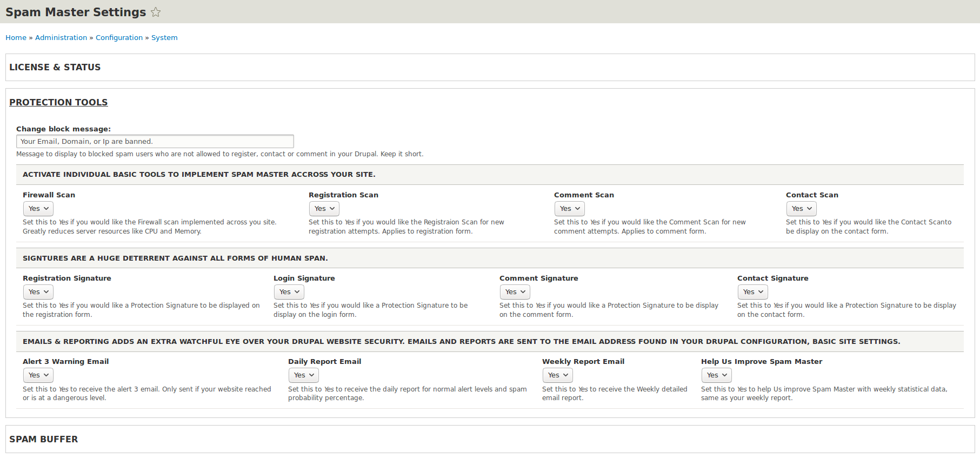Edit the Change block message field
Viewport: 980px width, 458px height.
click(x=155, y=141)
